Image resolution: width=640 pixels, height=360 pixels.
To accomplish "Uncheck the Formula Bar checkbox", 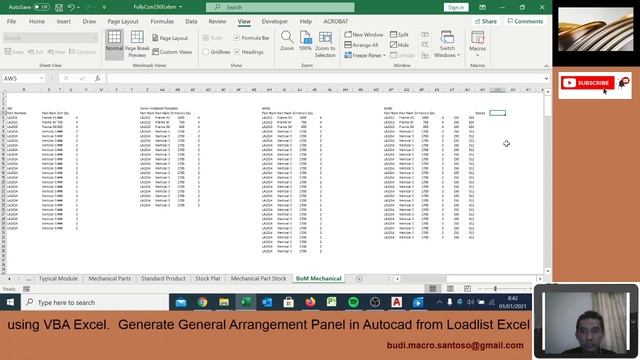I will [237, 38].
